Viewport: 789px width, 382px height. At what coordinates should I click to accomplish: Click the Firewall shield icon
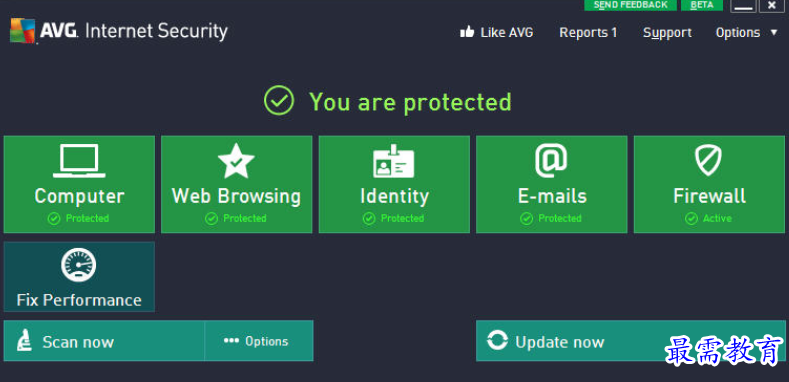(708, 161)
